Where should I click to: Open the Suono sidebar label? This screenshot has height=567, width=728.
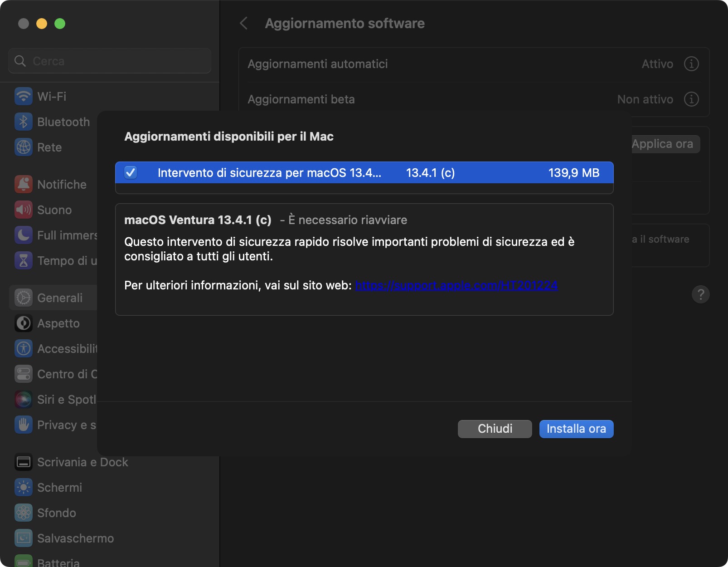54,210
